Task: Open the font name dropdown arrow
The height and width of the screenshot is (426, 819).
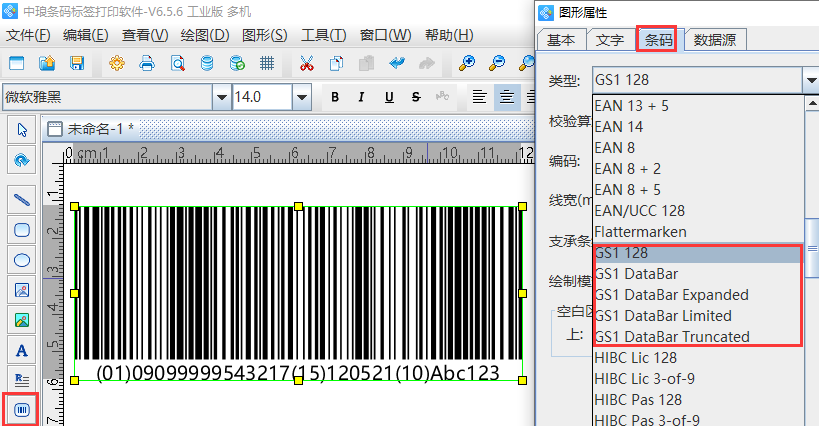Action: pos(221,97)
